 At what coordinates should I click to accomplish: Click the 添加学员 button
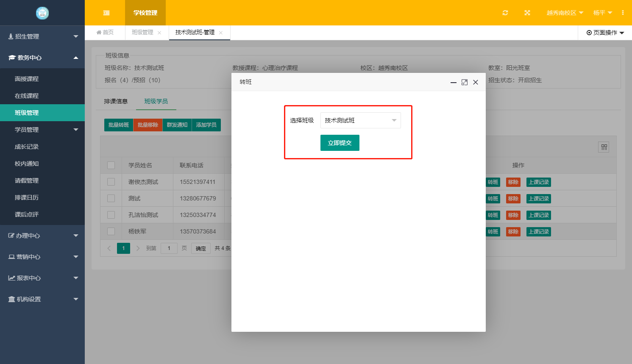206,125
